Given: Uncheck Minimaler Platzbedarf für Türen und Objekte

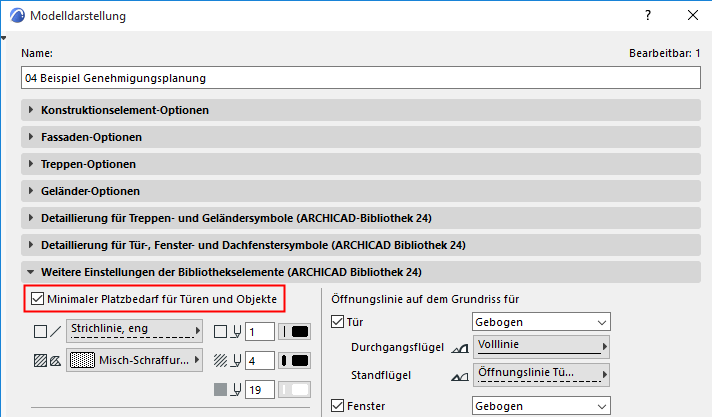Looking at the screenshot, I should click(x=37, y=299).
